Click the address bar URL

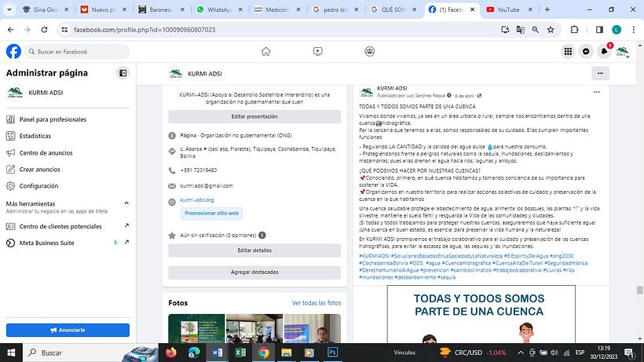coord(145,30)
